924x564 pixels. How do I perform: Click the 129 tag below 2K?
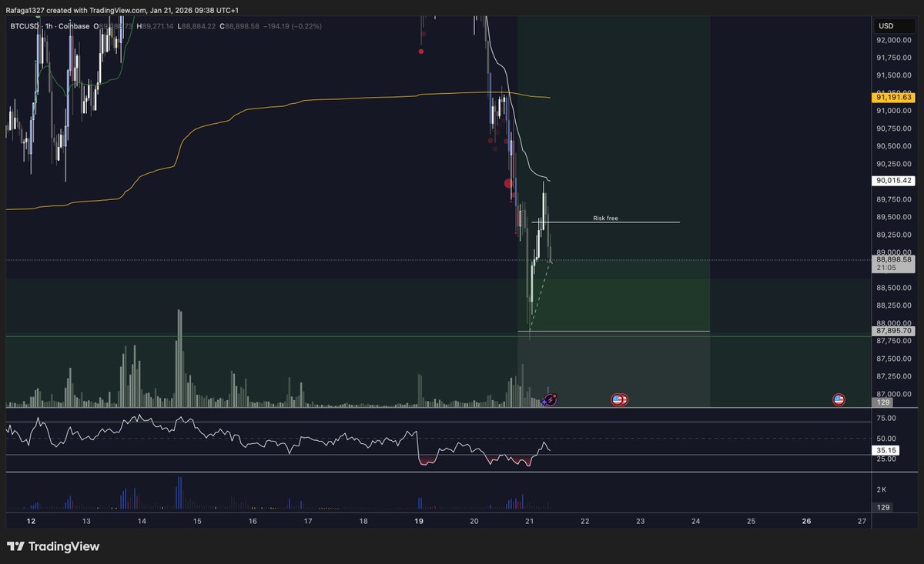tap(882, 507)
